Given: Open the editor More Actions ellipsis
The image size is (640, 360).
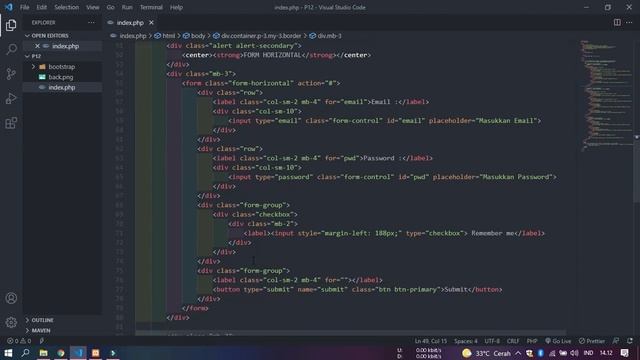Looking at the screenshot, I should coord(629,22).
